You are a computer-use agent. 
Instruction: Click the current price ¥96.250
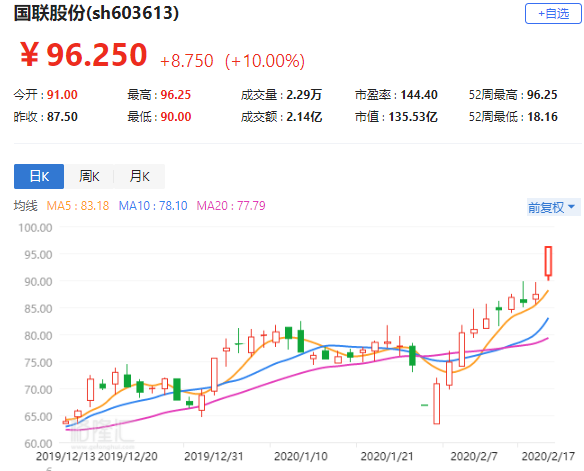pyautogui.click(x=83, y=55)
